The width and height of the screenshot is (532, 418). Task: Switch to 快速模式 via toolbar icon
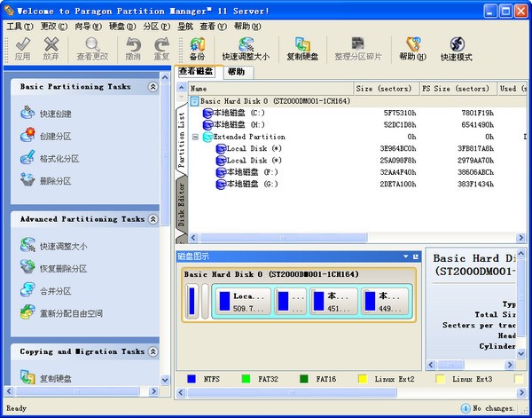point(457,44)
